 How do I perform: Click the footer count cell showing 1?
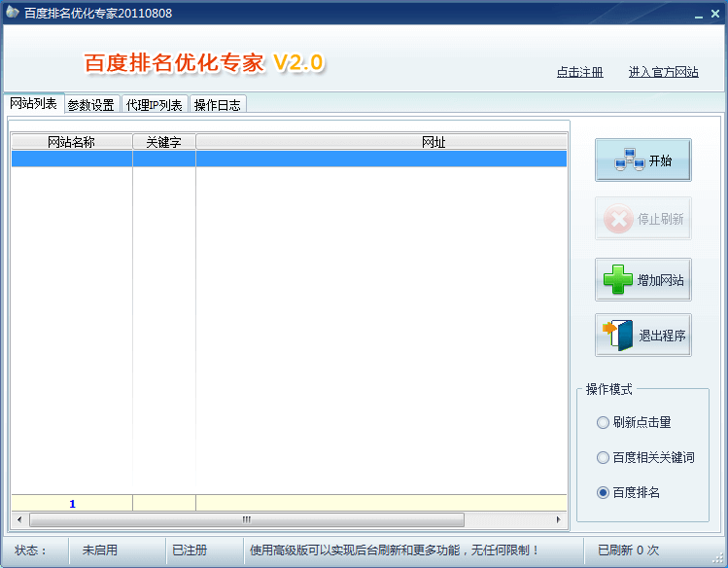(72, 504)
